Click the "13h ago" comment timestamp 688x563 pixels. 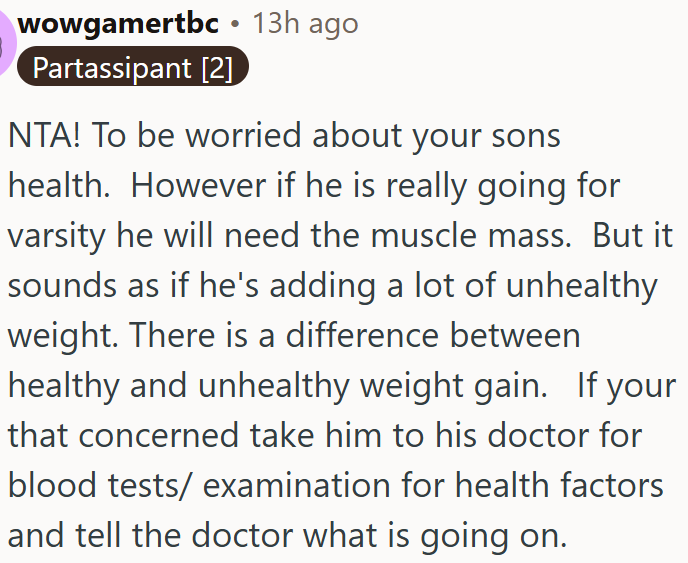point(305,23)
